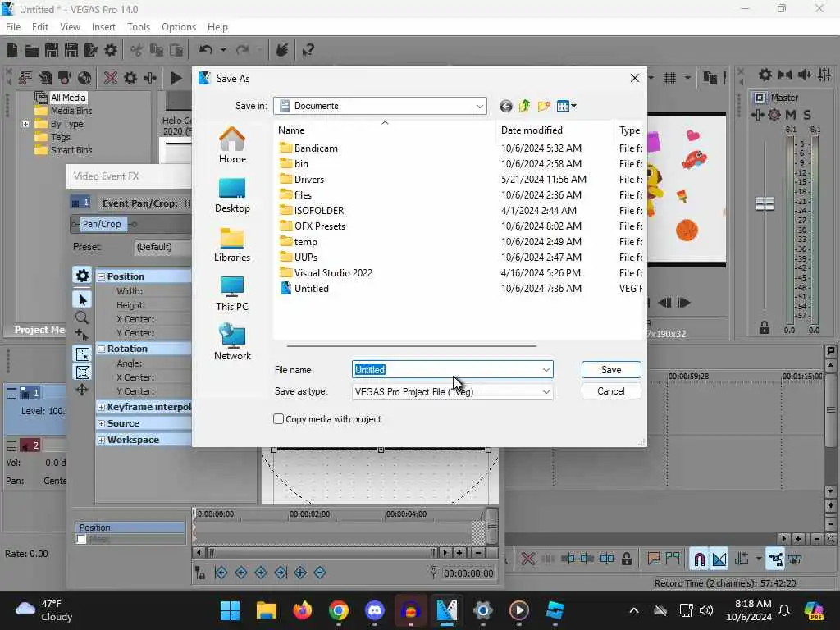This screenshot has height=630, width=840.
Task: Click the Master volume fader handle
Action: pos(765,203)
